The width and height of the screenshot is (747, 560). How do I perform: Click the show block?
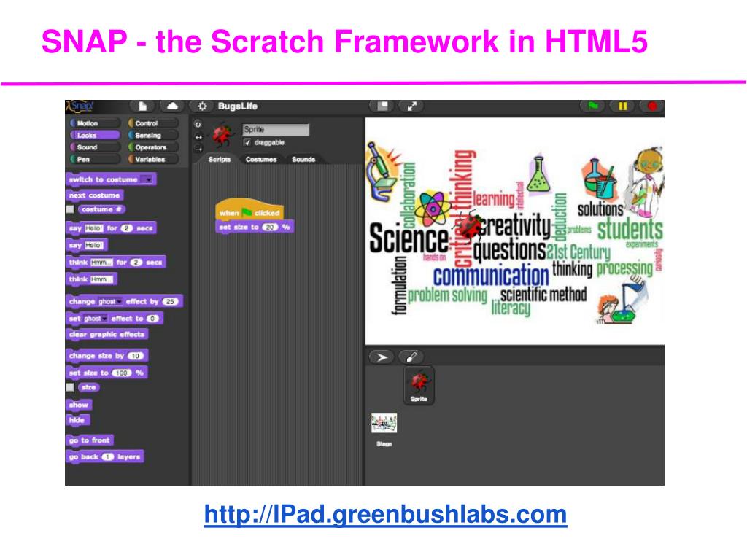pyautogui.click(x=79, y=405)
